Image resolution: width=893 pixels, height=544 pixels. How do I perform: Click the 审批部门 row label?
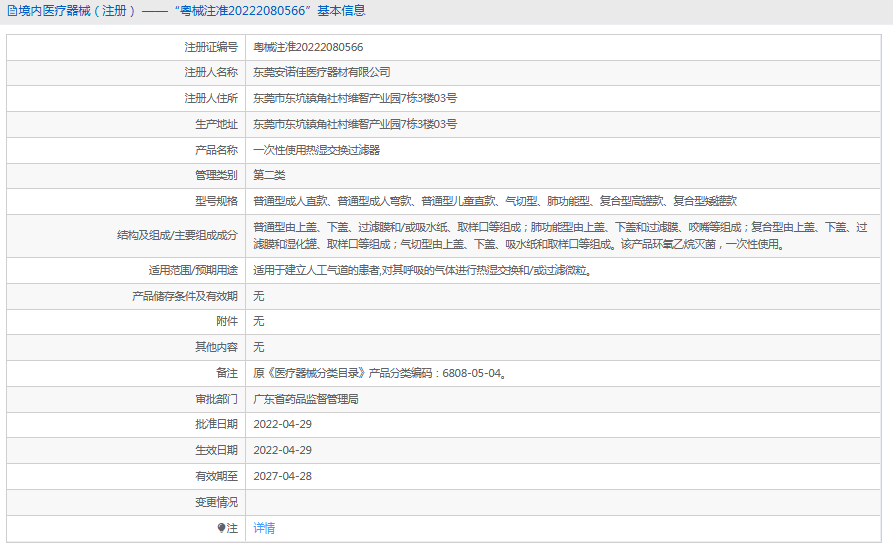(x=216, y=399)
